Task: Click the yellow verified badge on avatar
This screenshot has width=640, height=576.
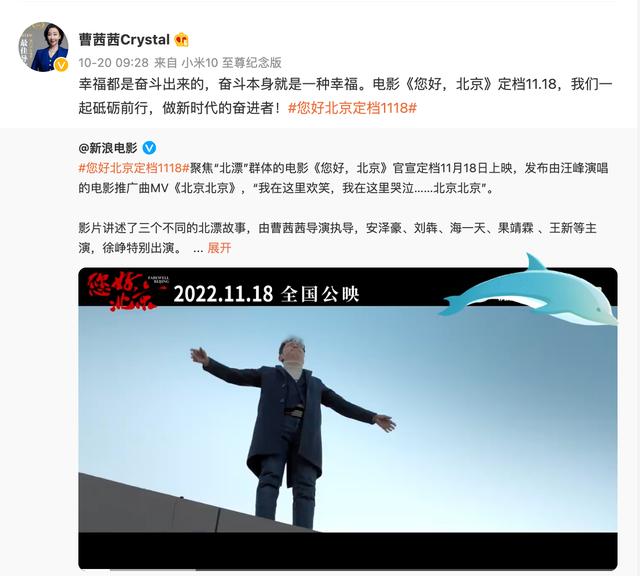Action: (x=61, y=65)
